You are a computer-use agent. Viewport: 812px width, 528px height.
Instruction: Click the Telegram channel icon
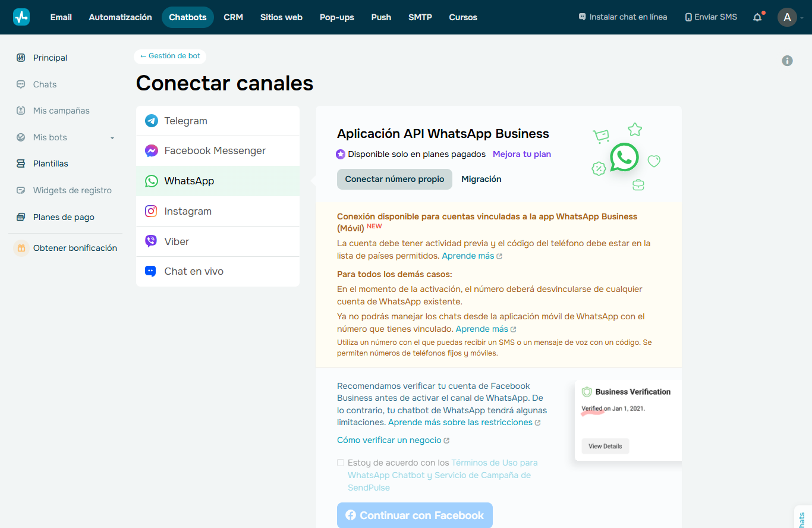pyautogui.click(x=152, y=121)
